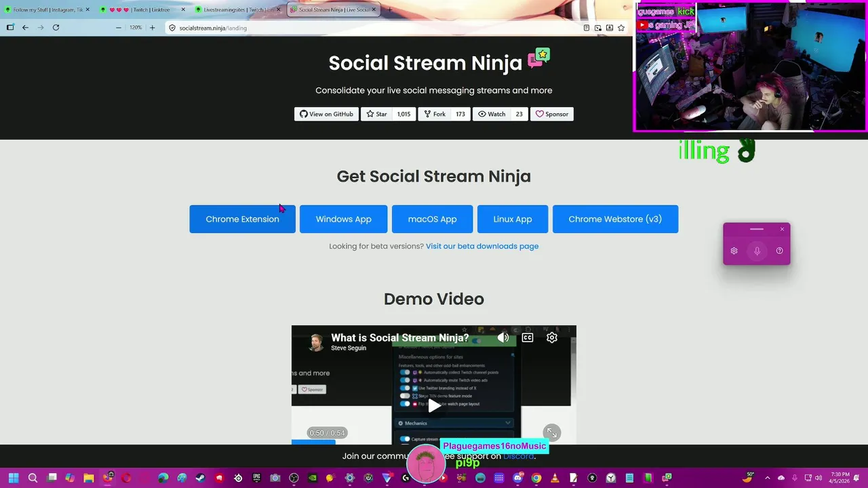Open the Windows Start menu
The image size is (868, 488).
pyautogui.click(x=14, y=478)
